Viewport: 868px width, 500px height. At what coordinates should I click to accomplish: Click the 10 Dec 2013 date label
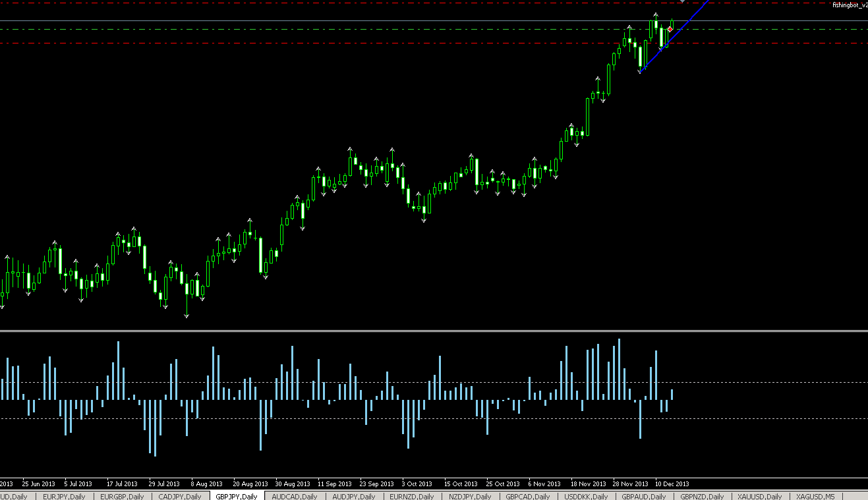(x=672, y=483)
